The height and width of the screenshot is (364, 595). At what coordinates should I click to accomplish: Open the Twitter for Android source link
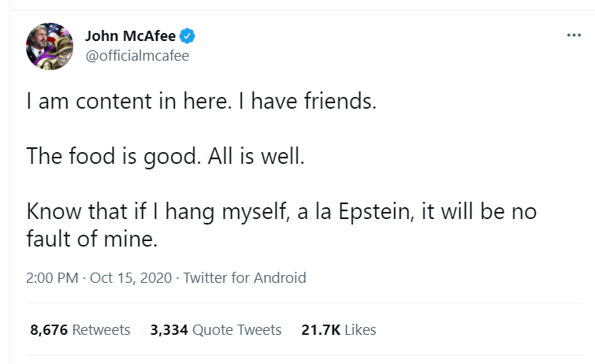(x=244, y=278)
